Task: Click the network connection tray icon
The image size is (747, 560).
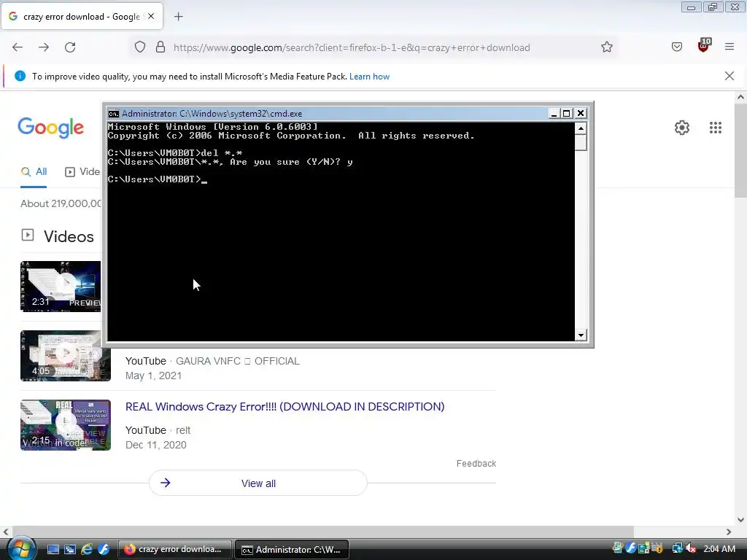Action: click(677, 548)
